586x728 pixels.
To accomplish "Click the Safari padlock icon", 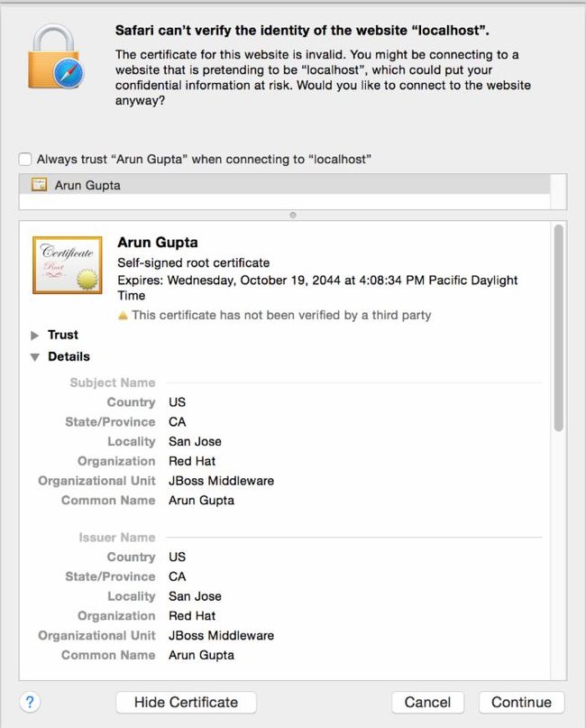I will coord(56,57).
